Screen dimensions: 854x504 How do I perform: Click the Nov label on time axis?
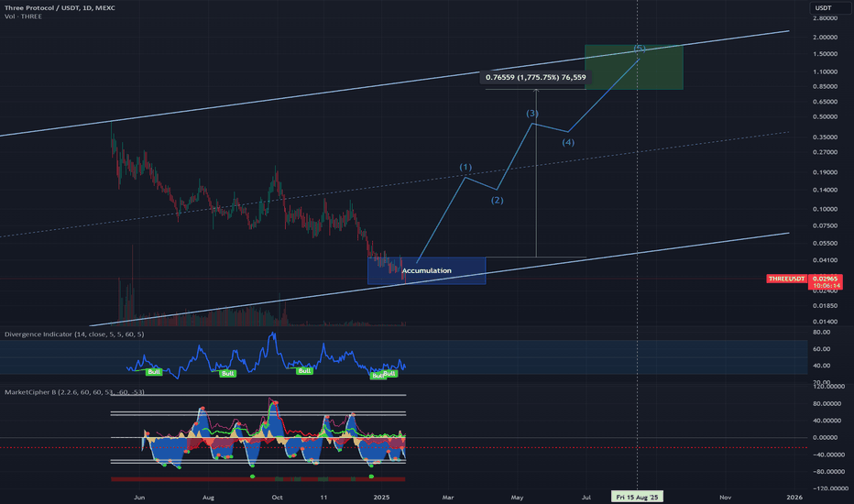[726, 498]
